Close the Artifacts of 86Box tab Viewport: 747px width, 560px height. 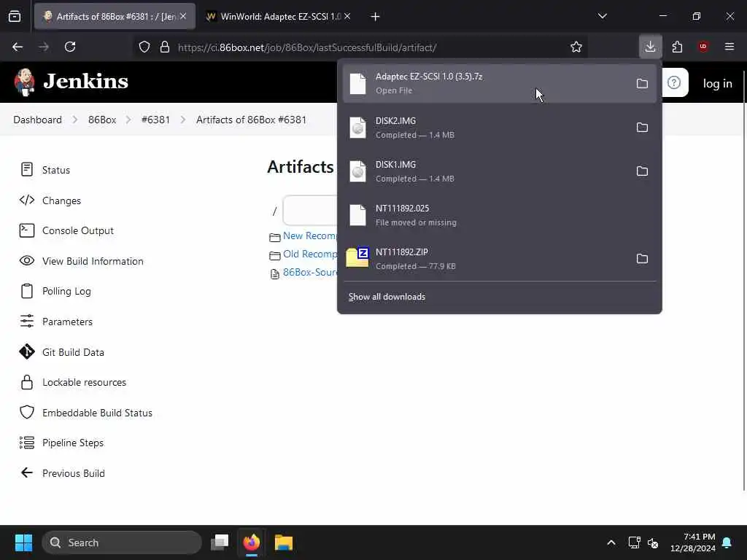point(183,16)
